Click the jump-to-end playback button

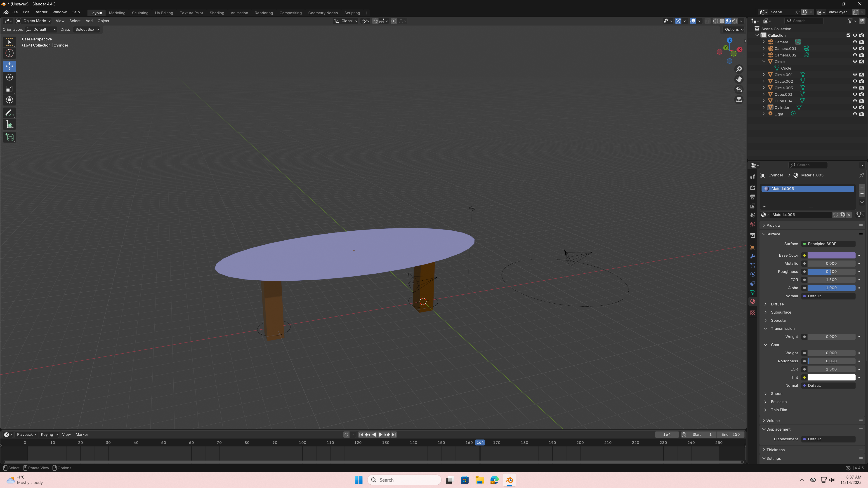point(394,435)
